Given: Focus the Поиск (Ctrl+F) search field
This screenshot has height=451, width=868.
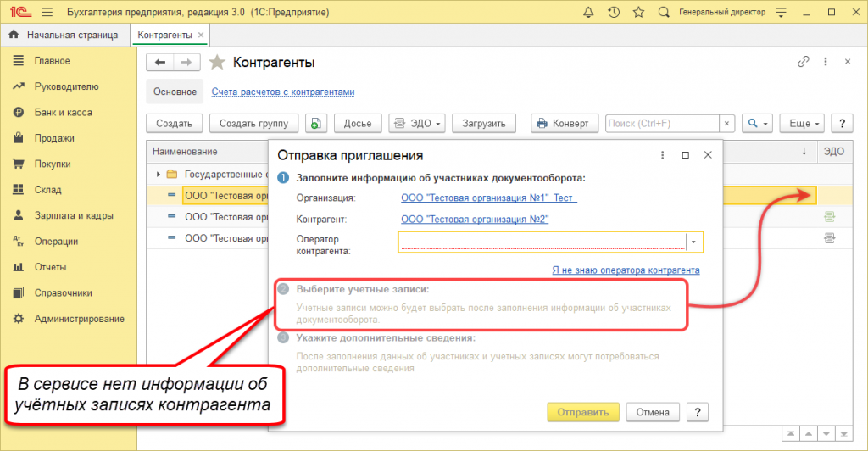Looking at the screenshot, I should (x=662, y=124).
